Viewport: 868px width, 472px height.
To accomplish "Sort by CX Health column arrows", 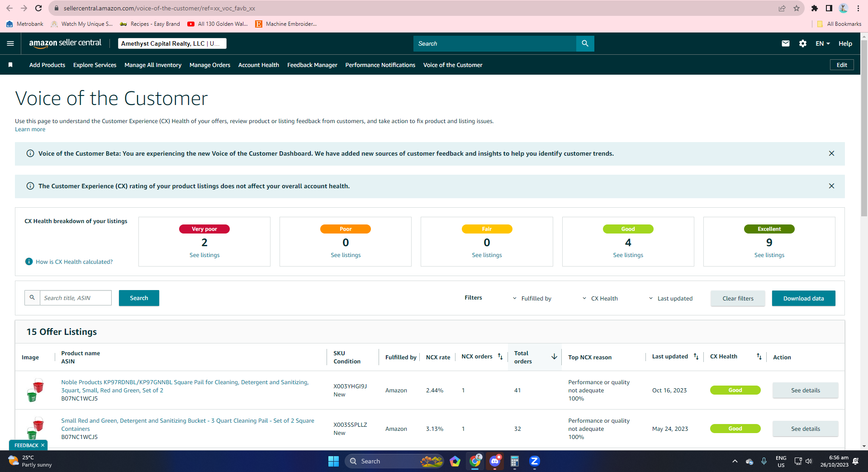I will 759,357.
